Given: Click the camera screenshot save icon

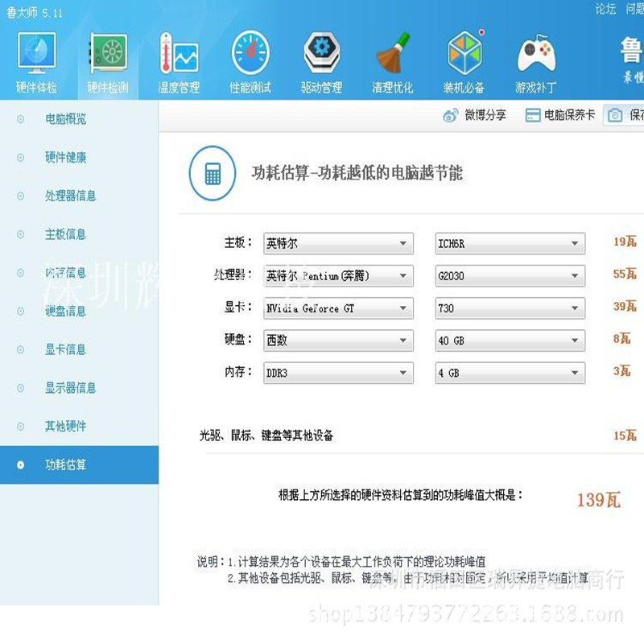Looking at the screenshot, I should point(614,115).
